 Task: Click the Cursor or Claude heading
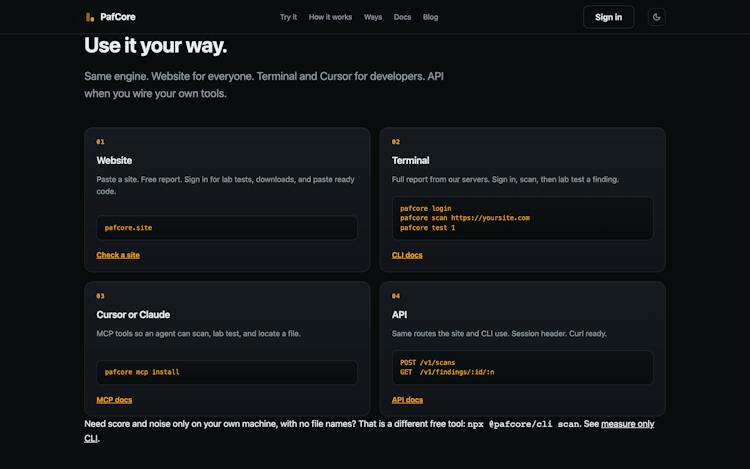click(x=133, y=315)
